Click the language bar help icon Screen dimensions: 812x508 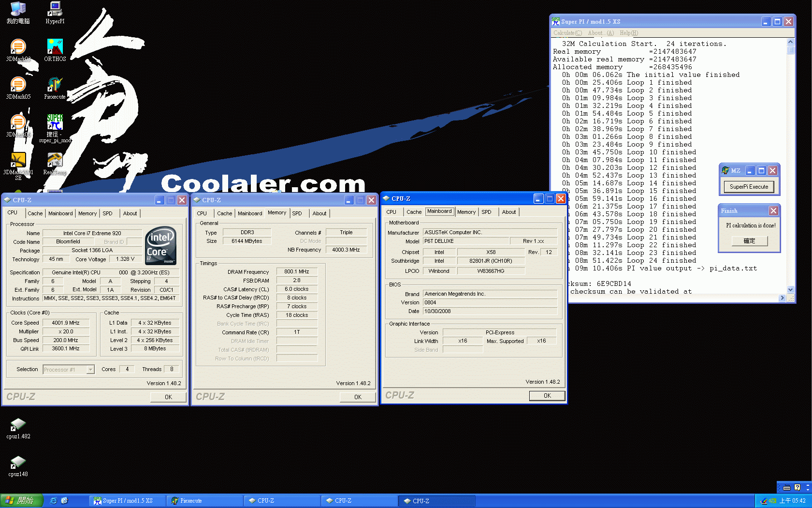[797, 488]
